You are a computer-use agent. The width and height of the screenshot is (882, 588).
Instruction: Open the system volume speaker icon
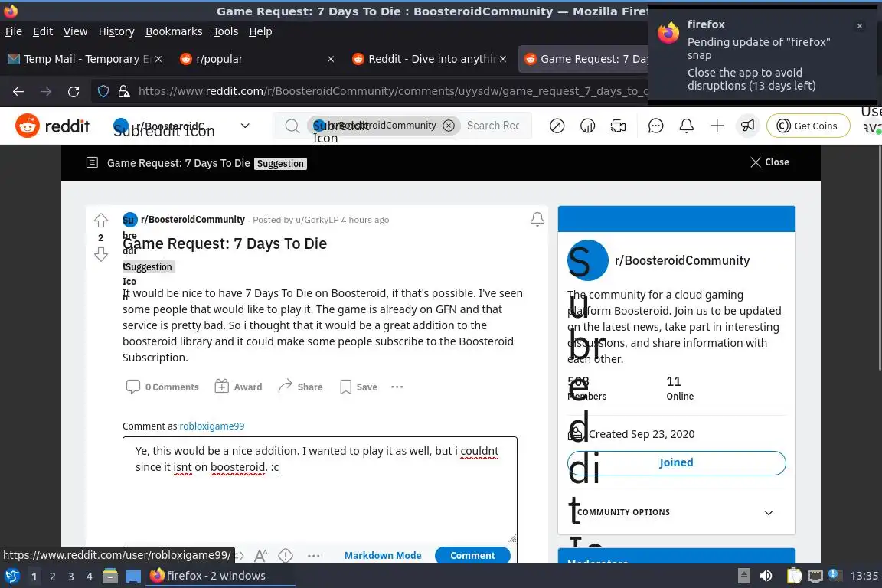(766, 576)
